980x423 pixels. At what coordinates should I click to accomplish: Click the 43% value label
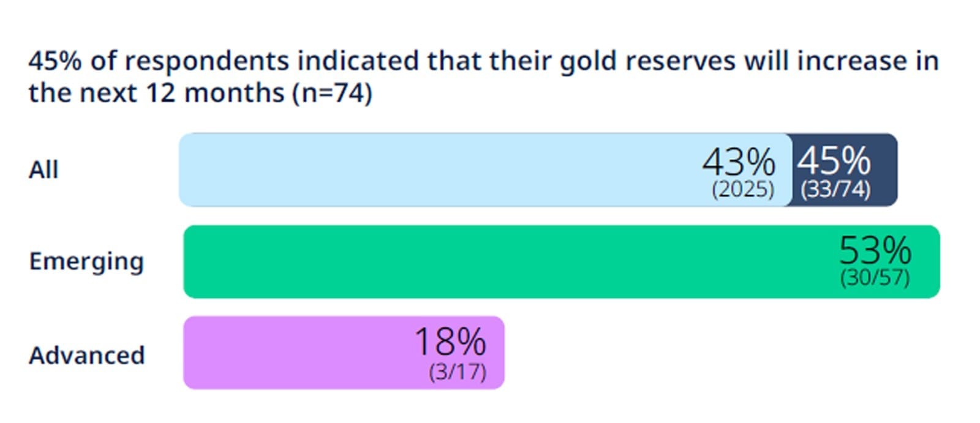pos(739,162)
